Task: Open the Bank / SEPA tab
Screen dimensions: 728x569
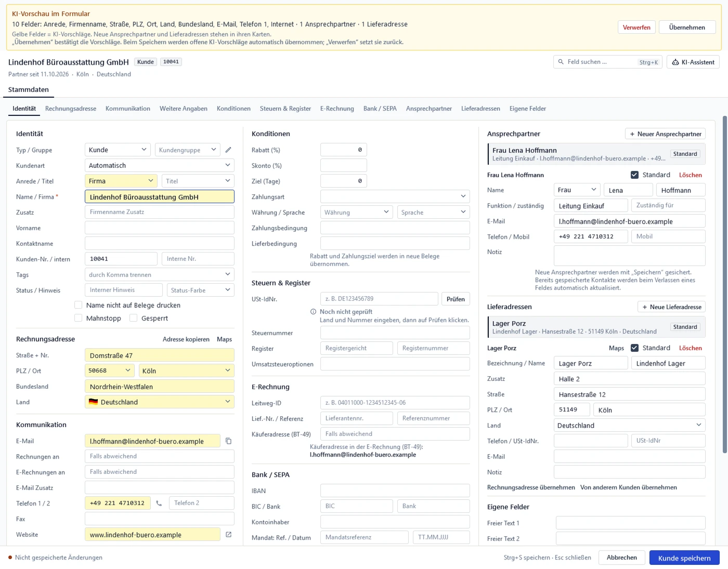Action: click(380, 109)
